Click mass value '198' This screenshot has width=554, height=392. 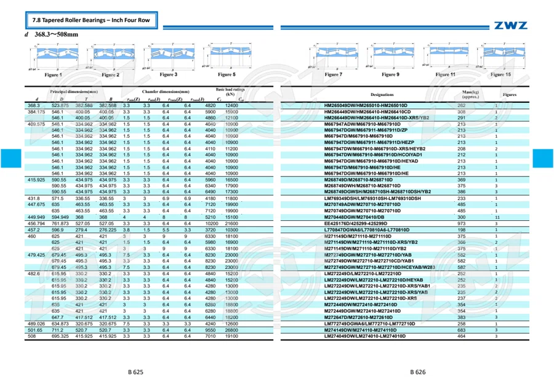click(462, 230)
